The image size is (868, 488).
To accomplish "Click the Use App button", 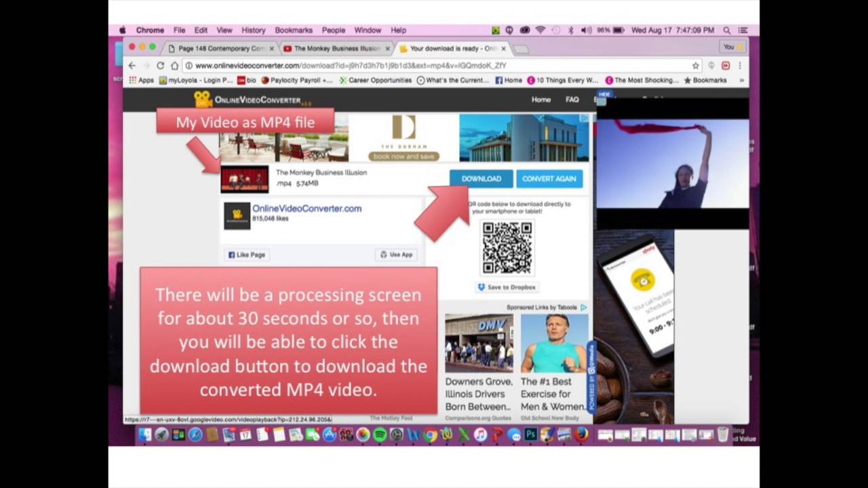I will pos(396,255).
